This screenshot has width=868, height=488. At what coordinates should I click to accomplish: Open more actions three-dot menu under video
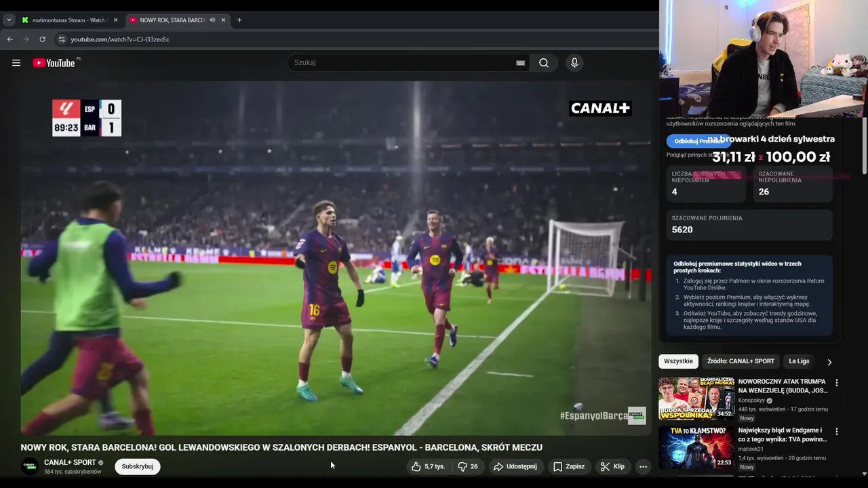[x=643, y=466]
